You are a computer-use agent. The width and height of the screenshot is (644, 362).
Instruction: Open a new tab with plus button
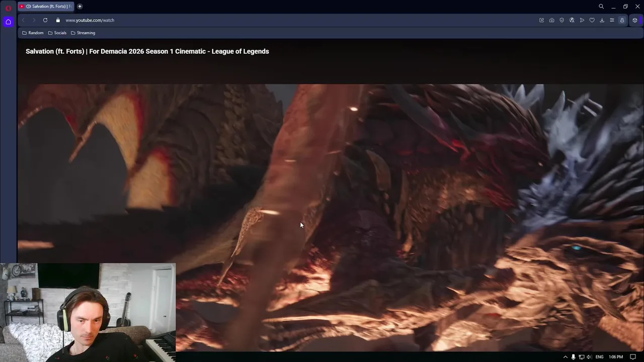pos(79,7)
